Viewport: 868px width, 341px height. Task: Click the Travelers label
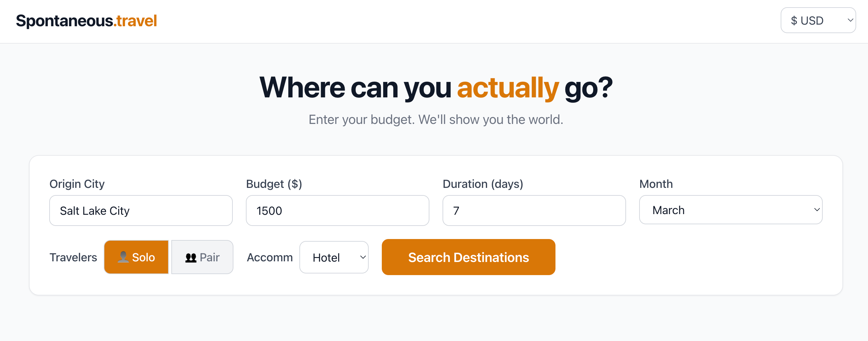click(73, 257)
